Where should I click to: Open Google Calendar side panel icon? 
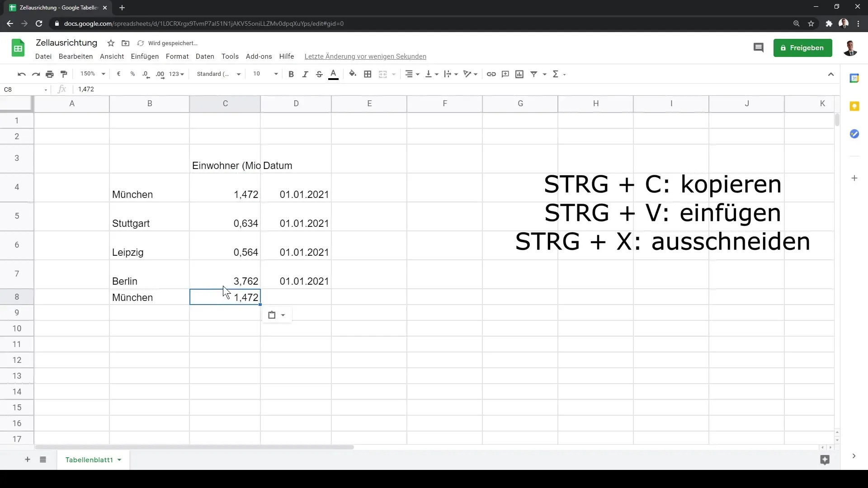pyautogui.click(x=854, y=78)
